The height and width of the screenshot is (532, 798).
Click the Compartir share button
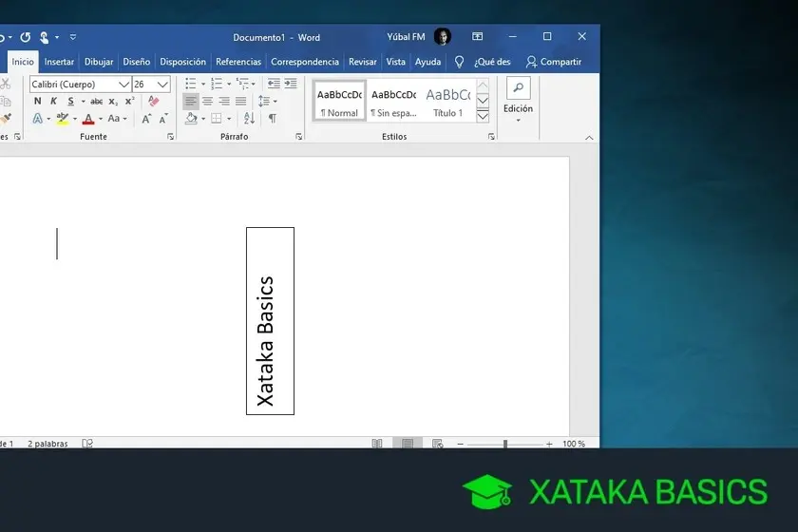(x=554, y=62)
